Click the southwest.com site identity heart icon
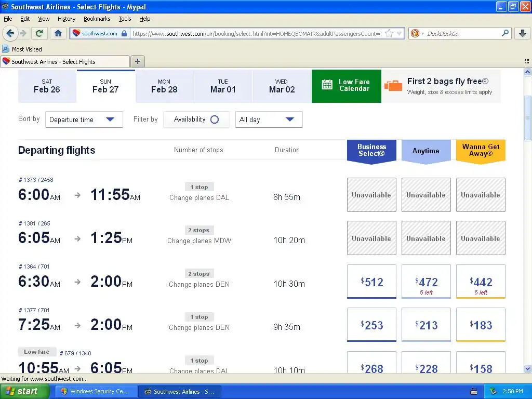The height and width of the screenshot is (399, 532). 77,33
